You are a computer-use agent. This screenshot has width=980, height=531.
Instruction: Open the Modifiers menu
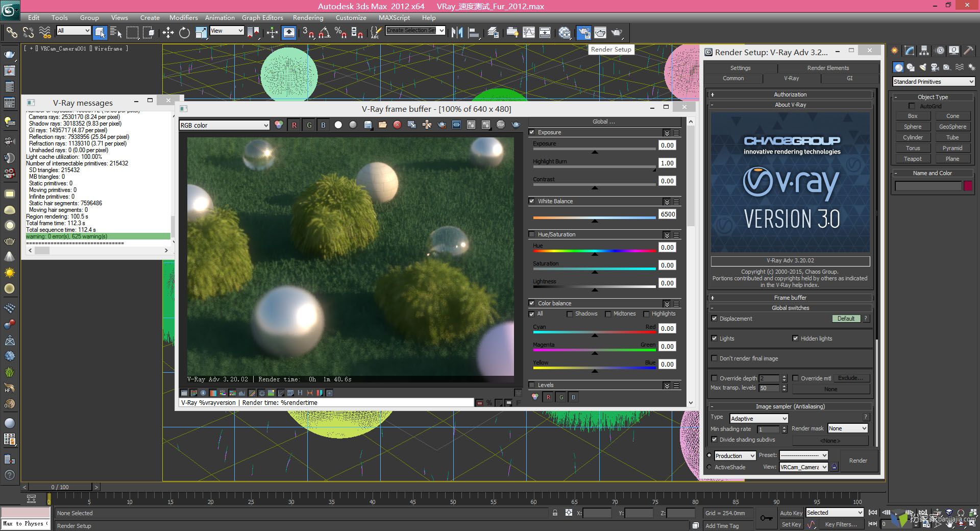click(183, 17)
